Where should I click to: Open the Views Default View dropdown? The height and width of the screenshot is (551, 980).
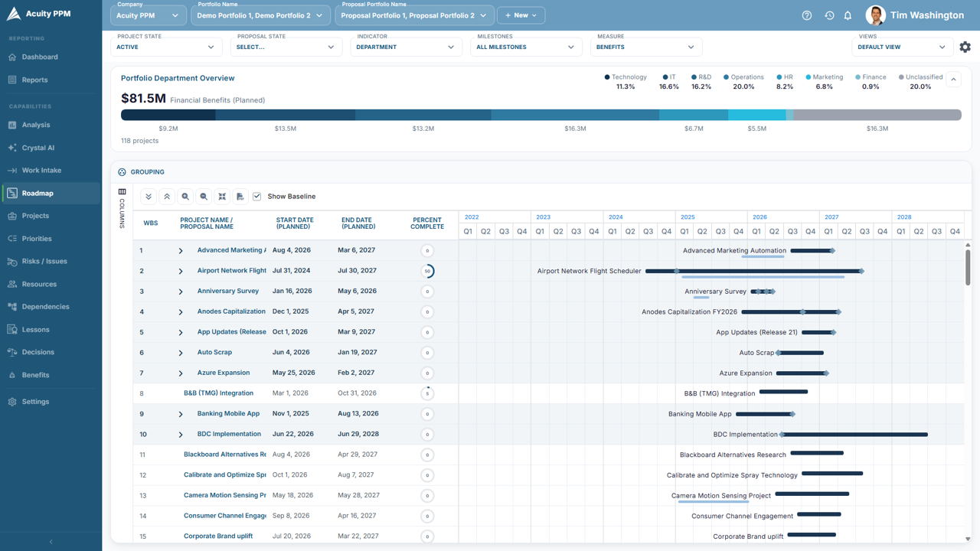point(903,47)
